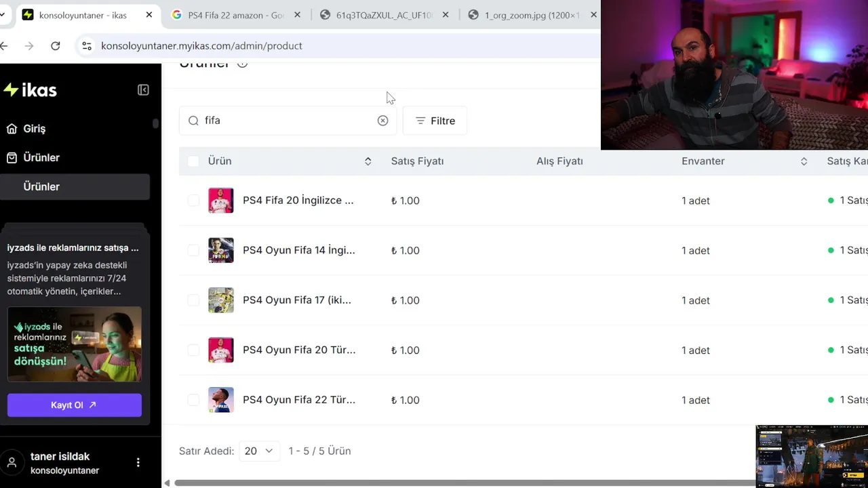Viewport: 868px width, 488px height.
Task: Close the 61q3TQaZXUL image tab
Action: 446,15
